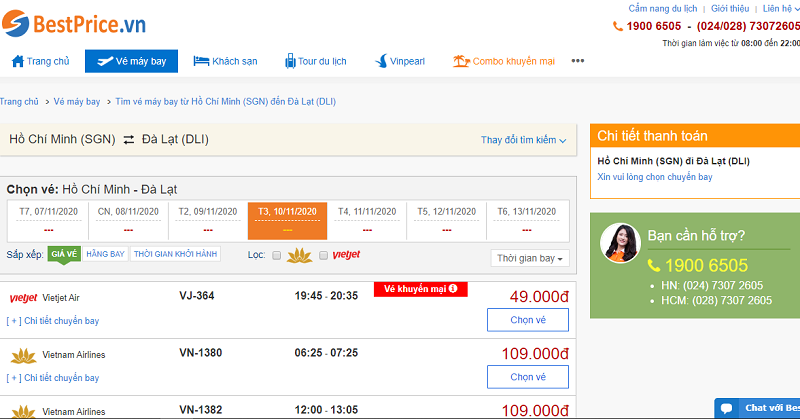Click the bed icon beside Khách sạn
The width and height of the screenshot is (800, 420).
point(201,61)
